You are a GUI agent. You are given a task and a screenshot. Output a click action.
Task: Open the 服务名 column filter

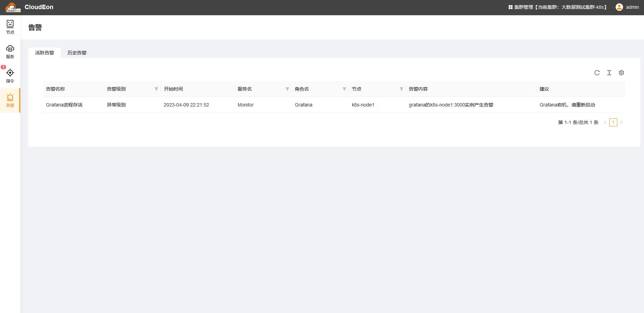click(287, 89)
